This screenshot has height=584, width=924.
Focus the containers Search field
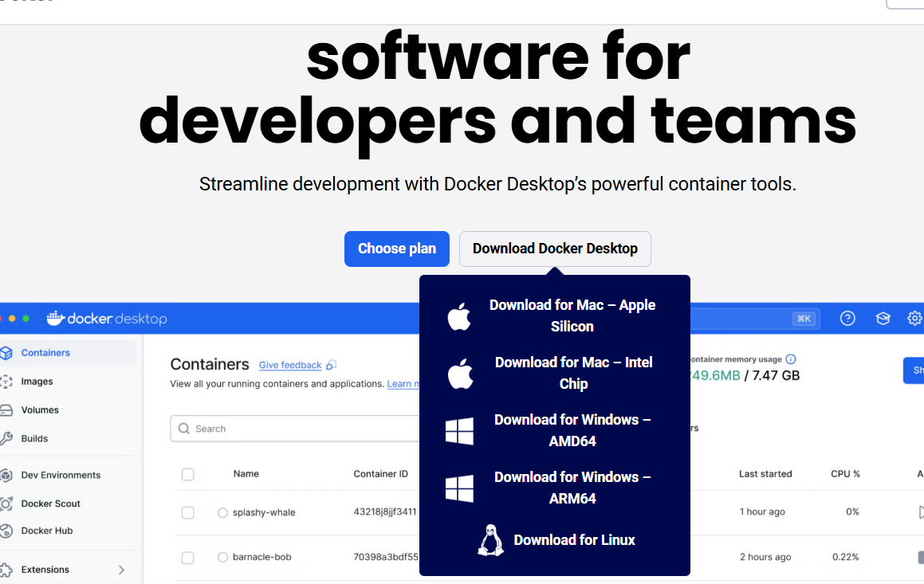[x=295, y=429]
